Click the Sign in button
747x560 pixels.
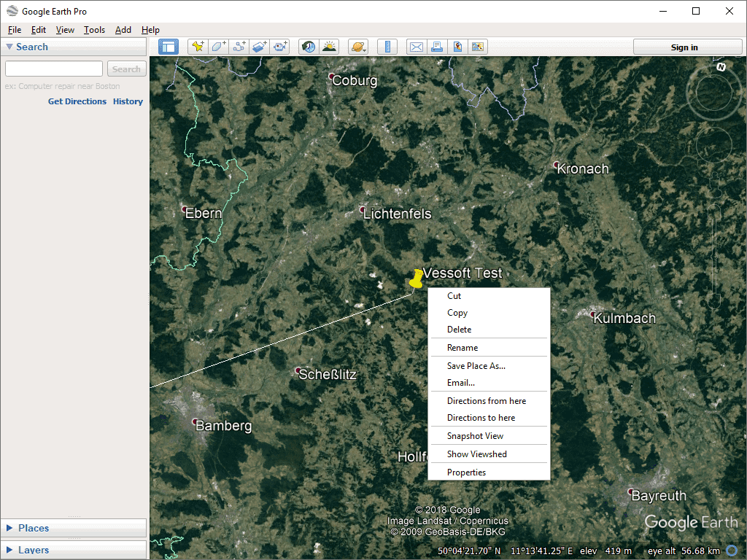(687, 47)
